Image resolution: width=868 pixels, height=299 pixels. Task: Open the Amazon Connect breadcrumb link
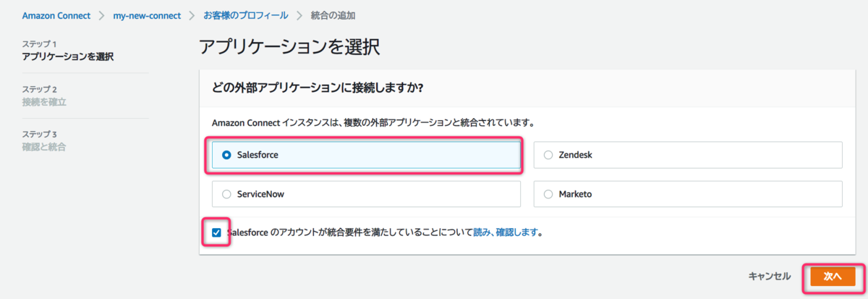[x=56, y=15]
